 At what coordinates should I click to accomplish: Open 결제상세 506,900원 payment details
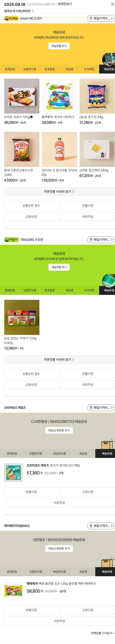(19, 11)
